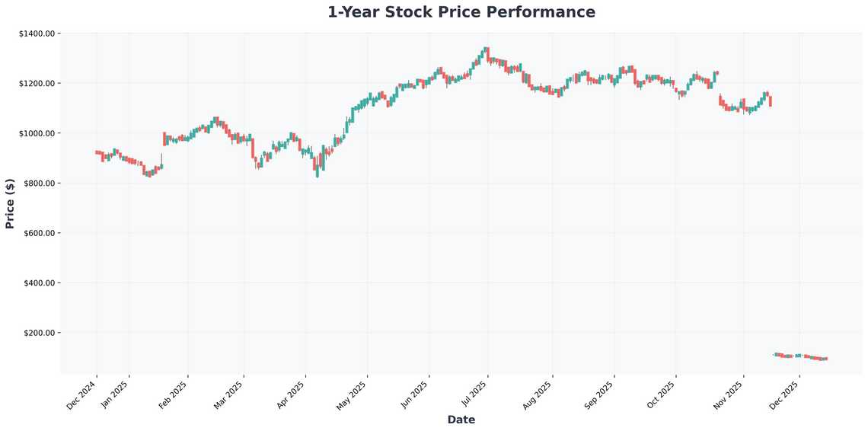
Task: Select the "Price ($)" y-axis label
Action: 10,203
